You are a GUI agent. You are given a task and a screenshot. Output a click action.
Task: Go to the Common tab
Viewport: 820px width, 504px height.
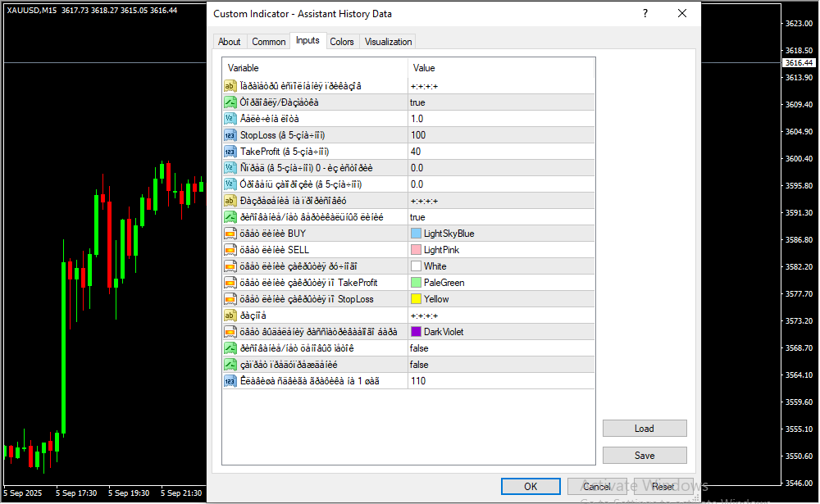(269, 42)
